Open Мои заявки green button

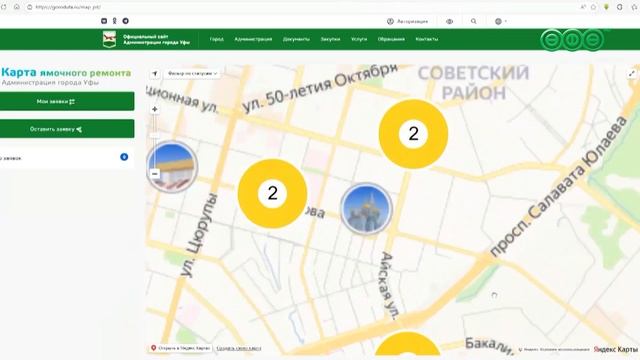tap(67, 101)
